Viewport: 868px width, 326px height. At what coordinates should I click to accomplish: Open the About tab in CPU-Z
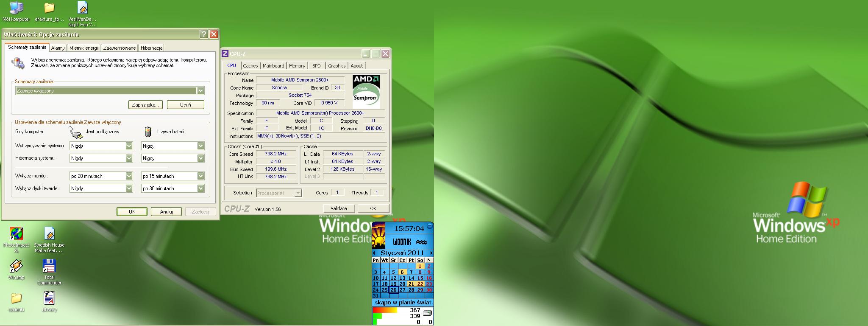(357, 66)
